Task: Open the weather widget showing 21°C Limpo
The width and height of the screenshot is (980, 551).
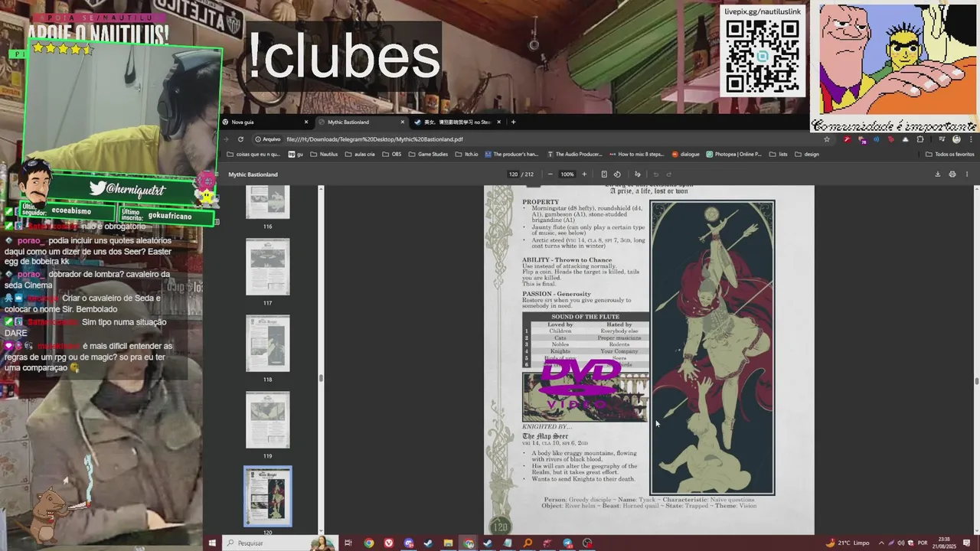Action: (848, 543)
